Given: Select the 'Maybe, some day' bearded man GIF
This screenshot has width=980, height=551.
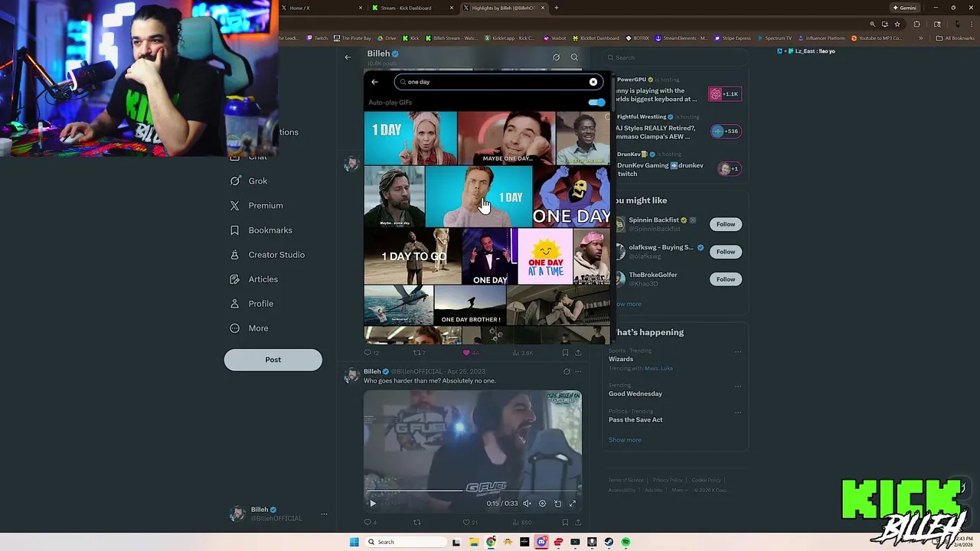Looking at the screenshot, I should tap(394, 197).
